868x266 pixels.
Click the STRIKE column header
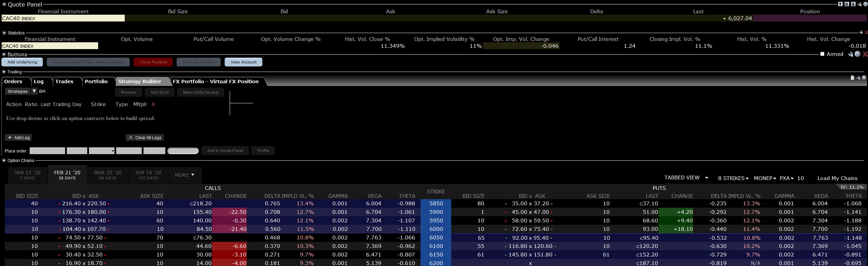point(436,192)
